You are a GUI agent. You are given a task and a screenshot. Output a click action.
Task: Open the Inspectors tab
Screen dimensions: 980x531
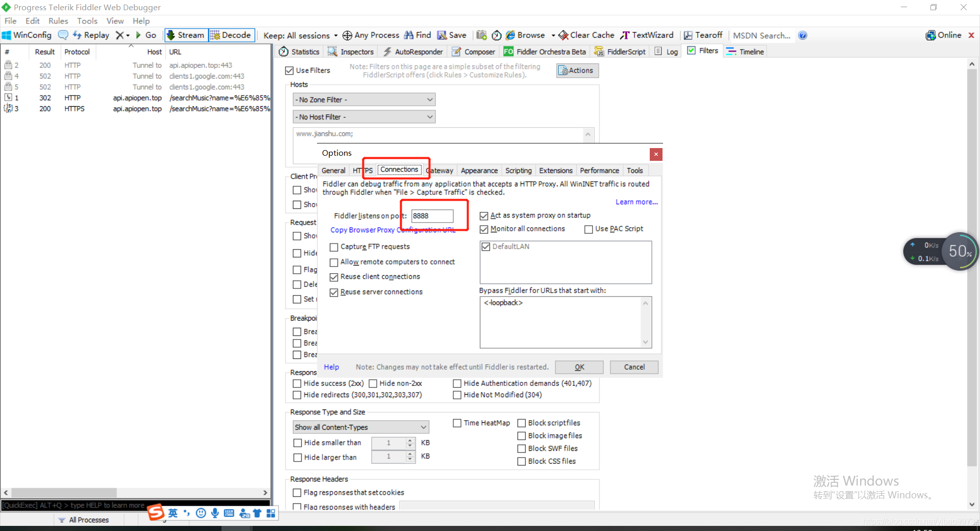click(x=351, y=52)
